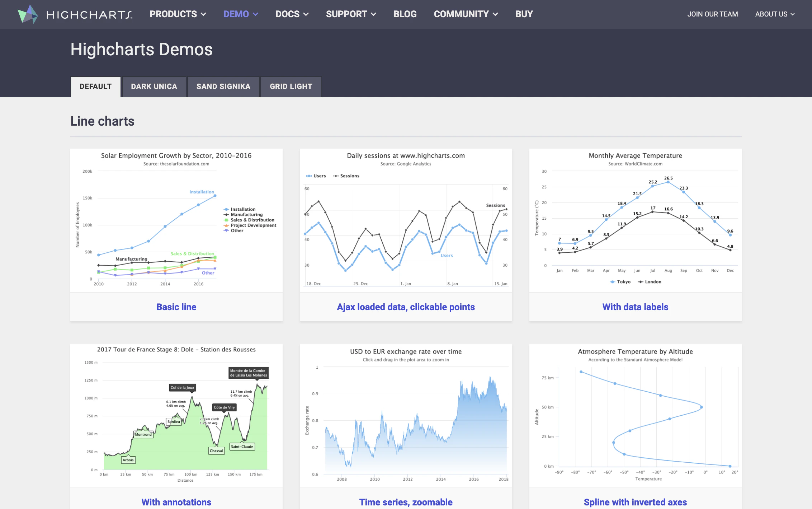This screenshot has height=509, width=812.
Task: Toggle Tokyo series in temperature legend
Action: 620,282
